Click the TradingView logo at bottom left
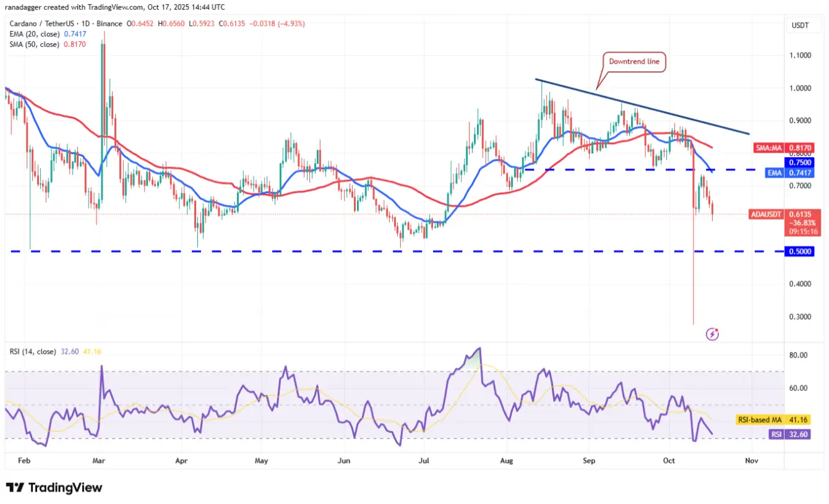 (54, 487)
